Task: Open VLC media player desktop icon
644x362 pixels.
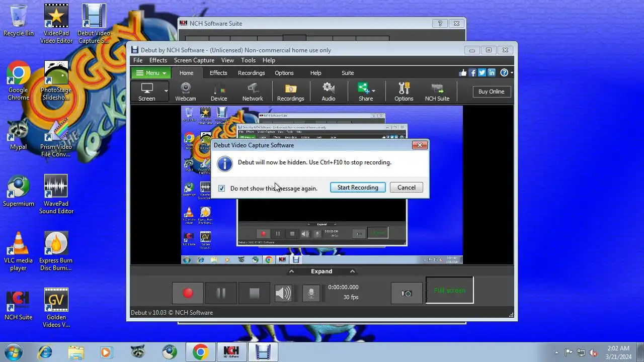Action: (x=18, y=251)
